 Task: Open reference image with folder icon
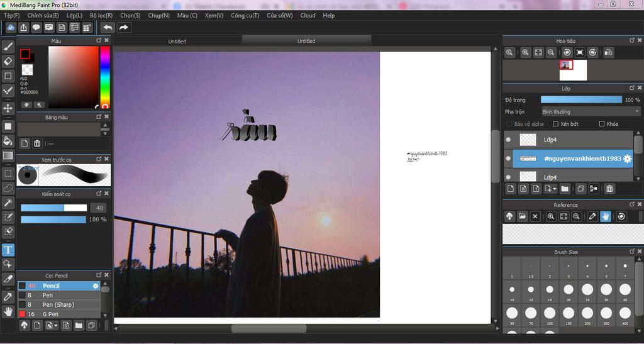point(522,216)
